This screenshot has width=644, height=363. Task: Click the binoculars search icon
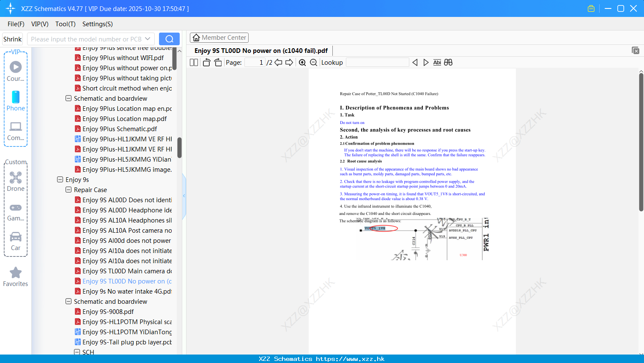click(x=448, y=63)
